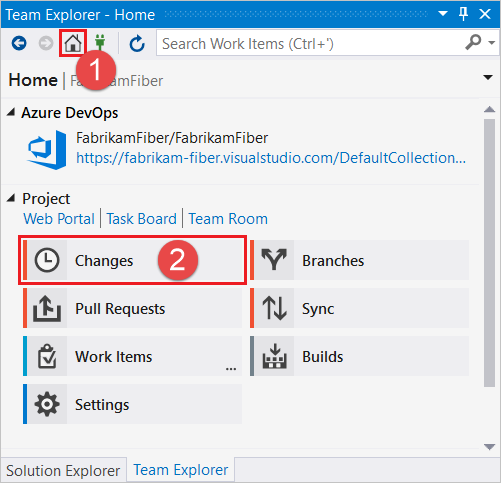
Task: Pin the Team Explorer window with pushpin
Action: [463, 14]
